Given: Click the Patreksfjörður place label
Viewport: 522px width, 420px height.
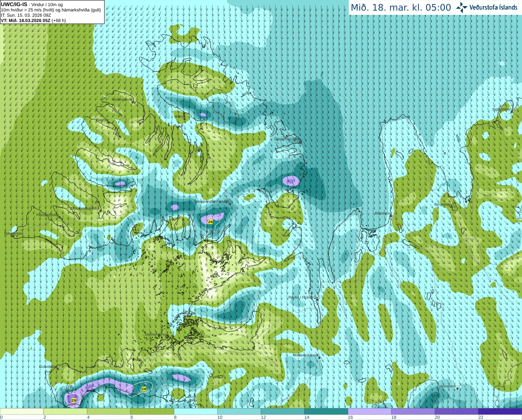Looking at the screenshot, I should click(x=48, y=215).
